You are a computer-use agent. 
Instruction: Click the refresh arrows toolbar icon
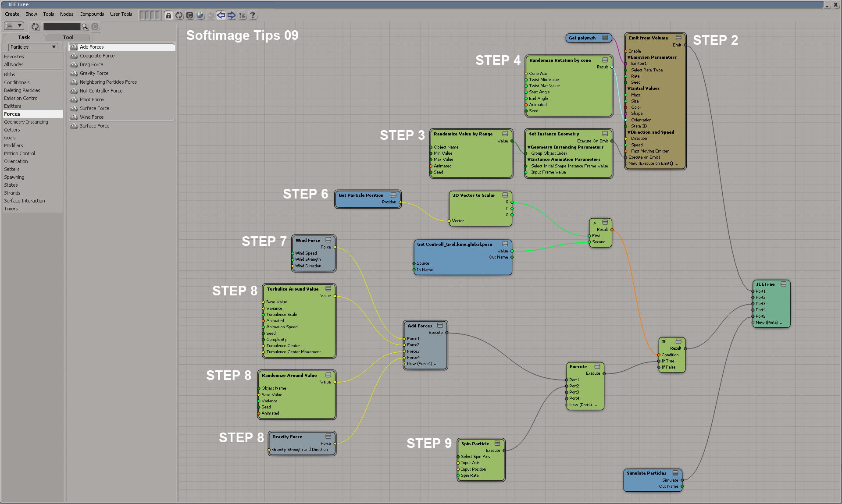click(179, 15)
